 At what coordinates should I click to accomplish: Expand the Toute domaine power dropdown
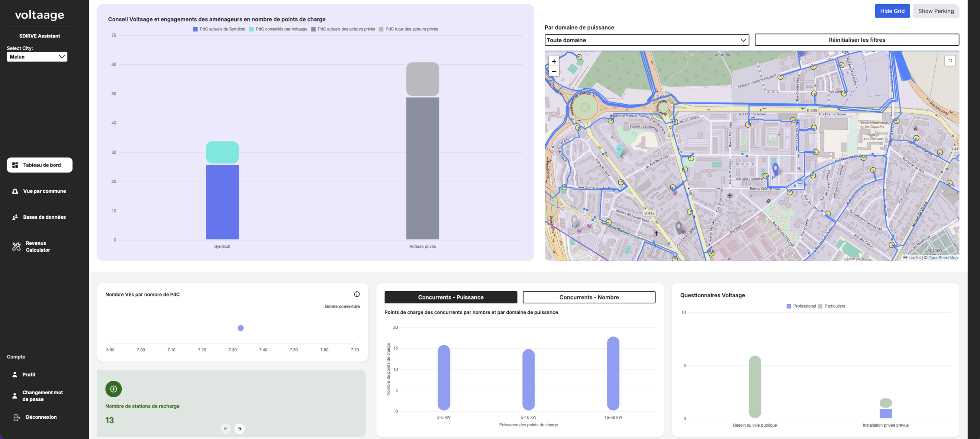[x=647, y=40]
